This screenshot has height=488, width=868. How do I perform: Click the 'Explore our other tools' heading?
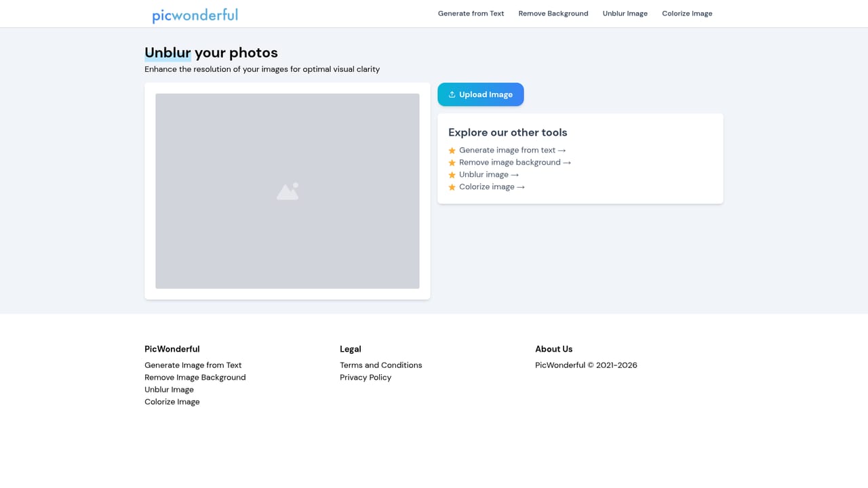click(508, 133)
